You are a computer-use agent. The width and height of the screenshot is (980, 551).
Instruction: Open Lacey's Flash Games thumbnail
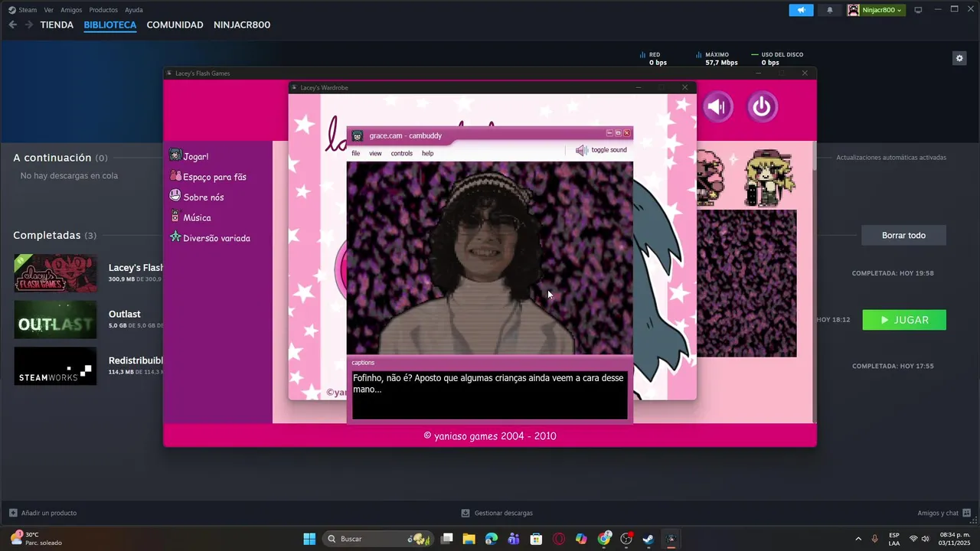pos(55,273)
